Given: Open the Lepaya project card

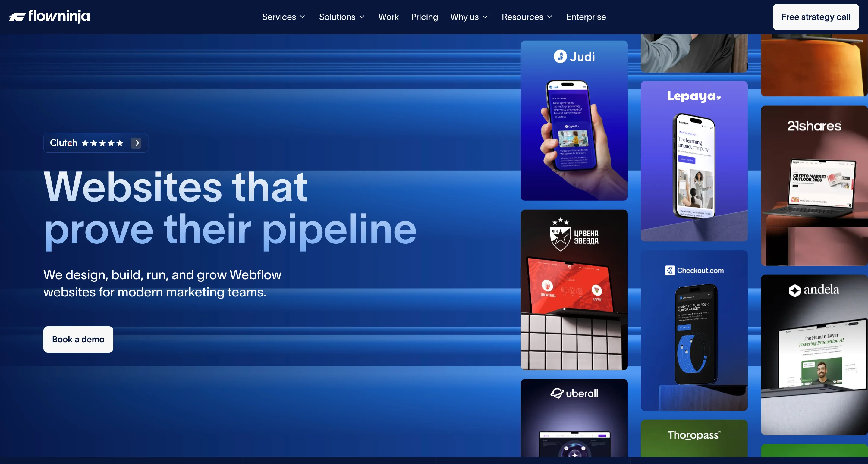Looking at the screenshot, I should [x=694, y=161].
